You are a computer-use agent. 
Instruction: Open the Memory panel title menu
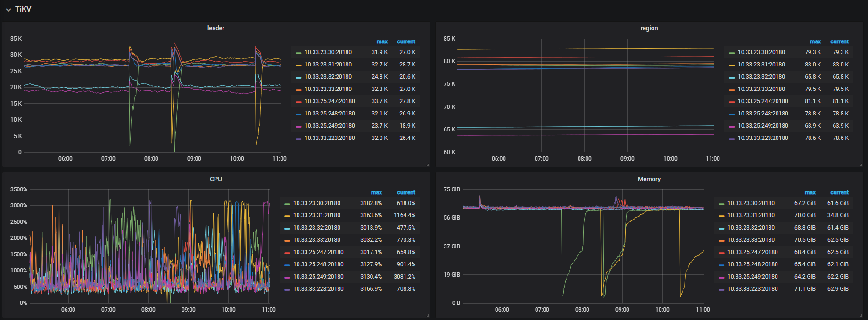(x=649, y=179)
